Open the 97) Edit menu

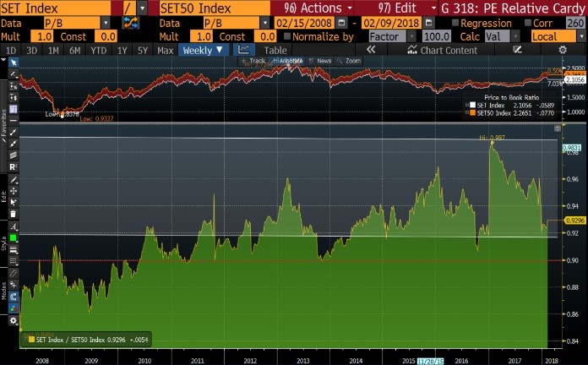(407, 8)
